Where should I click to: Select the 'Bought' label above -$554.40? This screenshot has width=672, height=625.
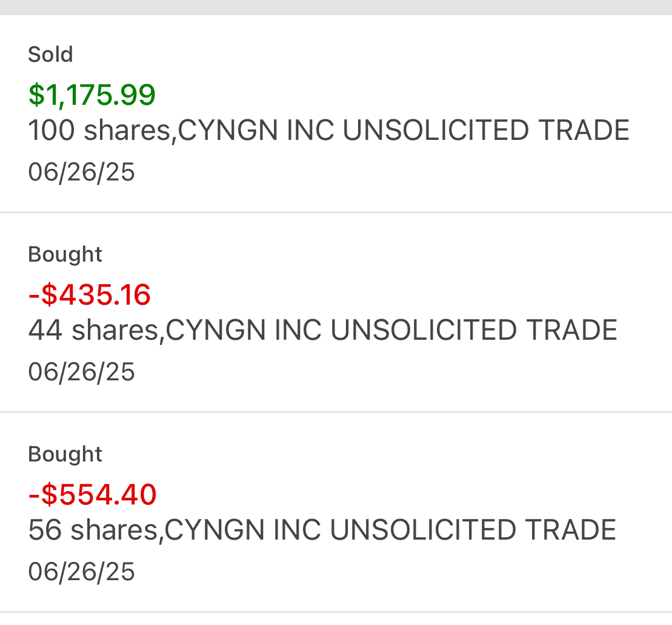pyautogui.click(x=65, y=454)
